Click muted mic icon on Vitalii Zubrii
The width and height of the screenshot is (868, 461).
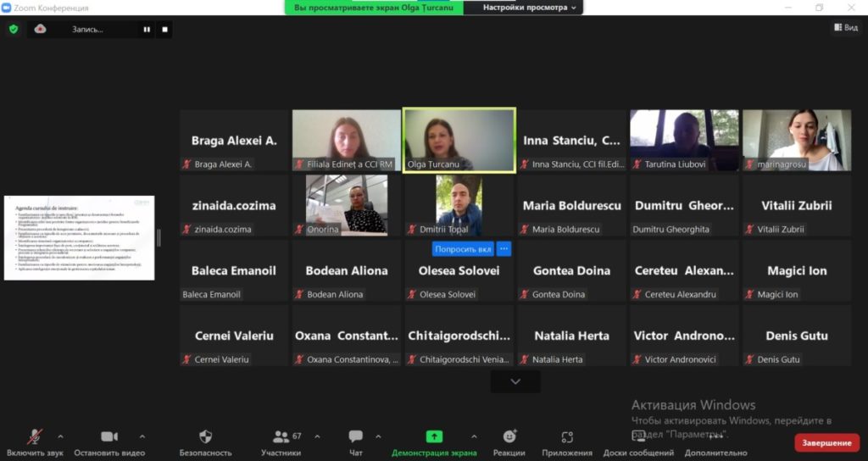pos(749,229)
